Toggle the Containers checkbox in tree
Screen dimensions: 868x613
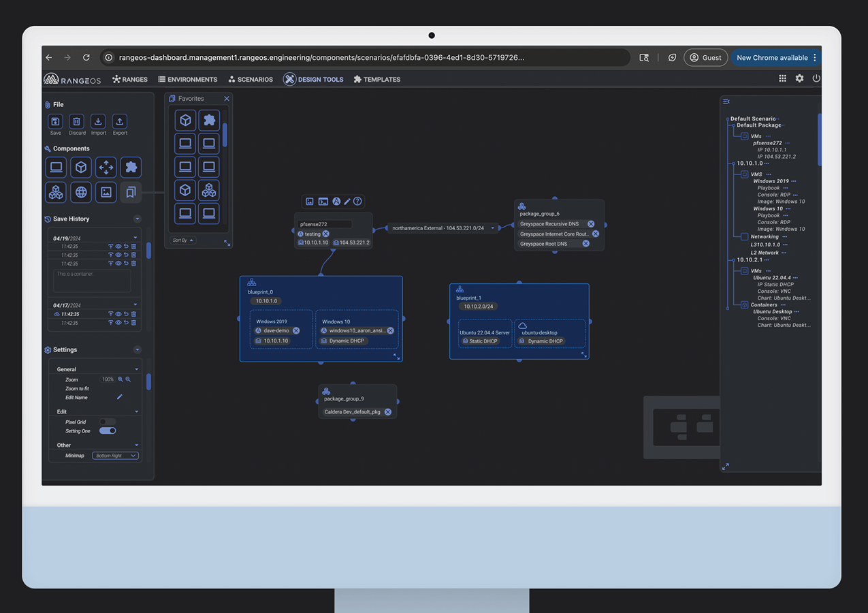coord(744,305)
